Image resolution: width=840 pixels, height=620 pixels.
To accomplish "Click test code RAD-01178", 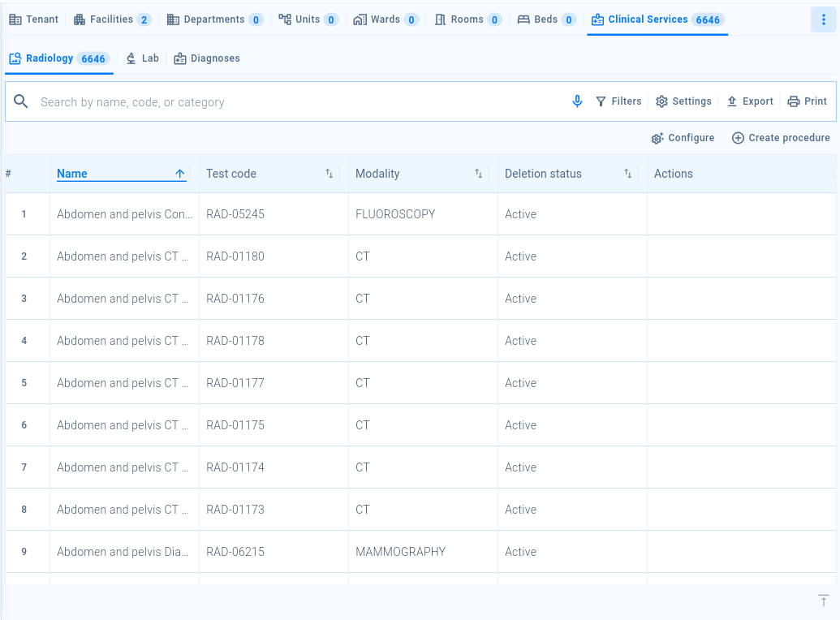I will tap(235, 341).
